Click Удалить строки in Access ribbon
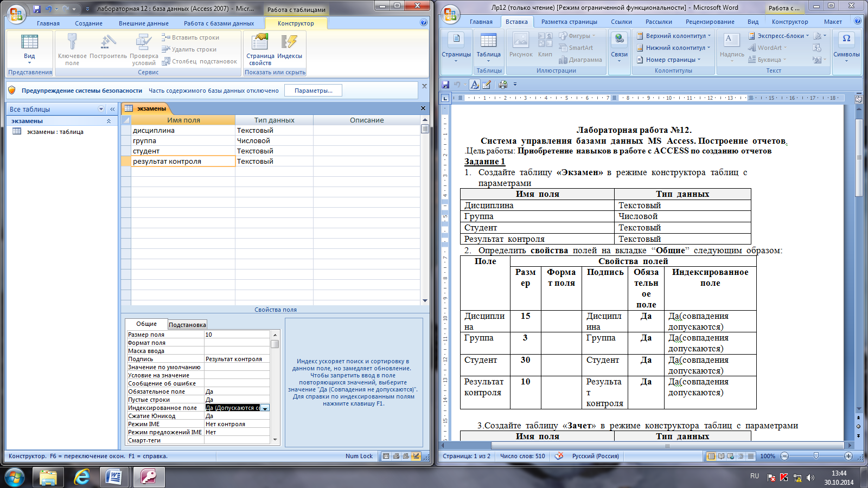The width and height of the screenshot is (868, 488). point(189,49)
